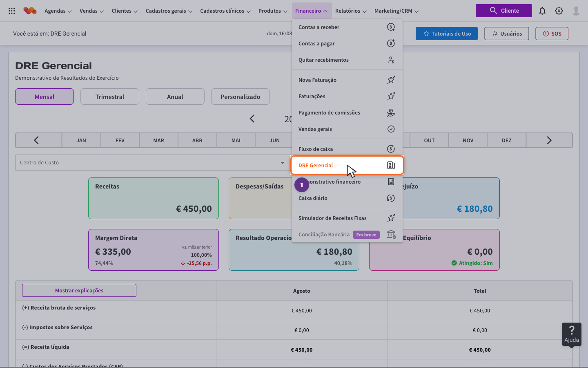Open the settings gear icon
This screenshot has width=588, height=368.
559,11
